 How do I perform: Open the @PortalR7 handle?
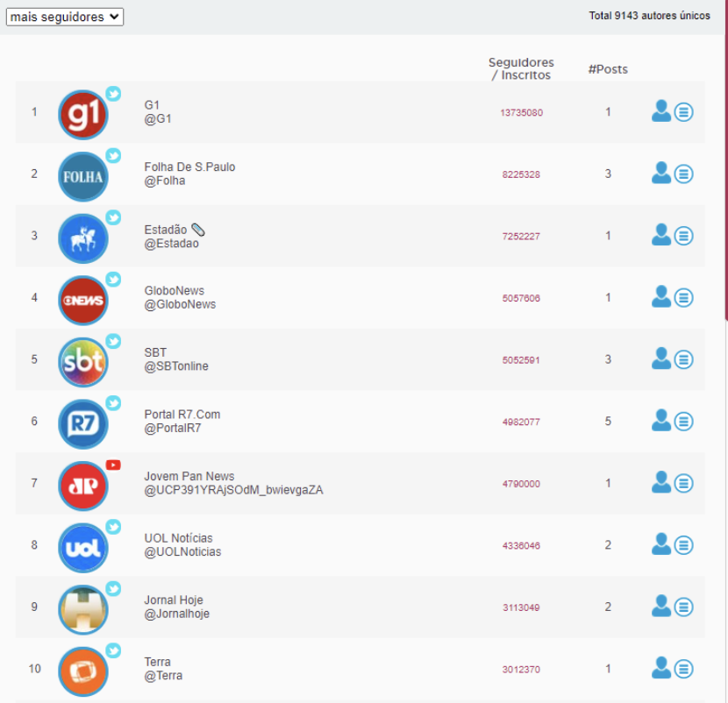pyautogui.click(x=173, y=429)
